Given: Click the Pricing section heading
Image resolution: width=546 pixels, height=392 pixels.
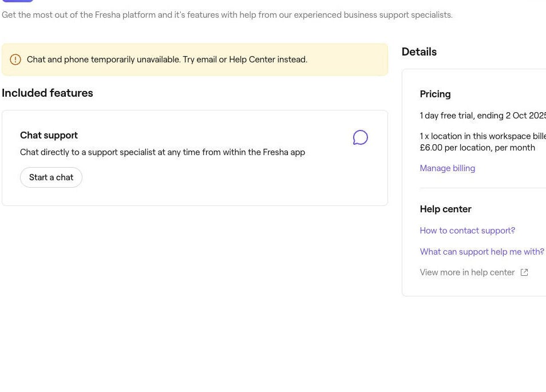Looking at the screenshot, I should click(x=435, y=94).
